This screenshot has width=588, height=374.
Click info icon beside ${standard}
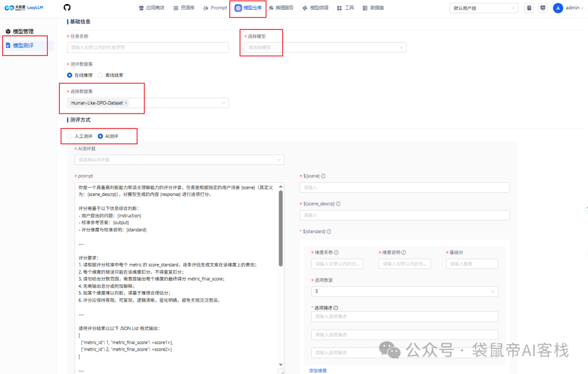point(329,231)
